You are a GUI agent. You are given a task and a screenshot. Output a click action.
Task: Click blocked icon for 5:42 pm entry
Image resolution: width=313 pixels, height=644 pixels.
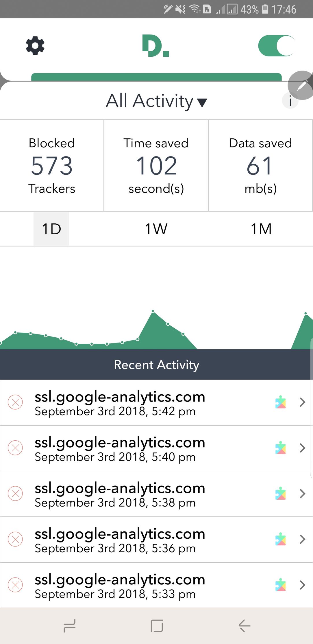click(x=15, y=402)
